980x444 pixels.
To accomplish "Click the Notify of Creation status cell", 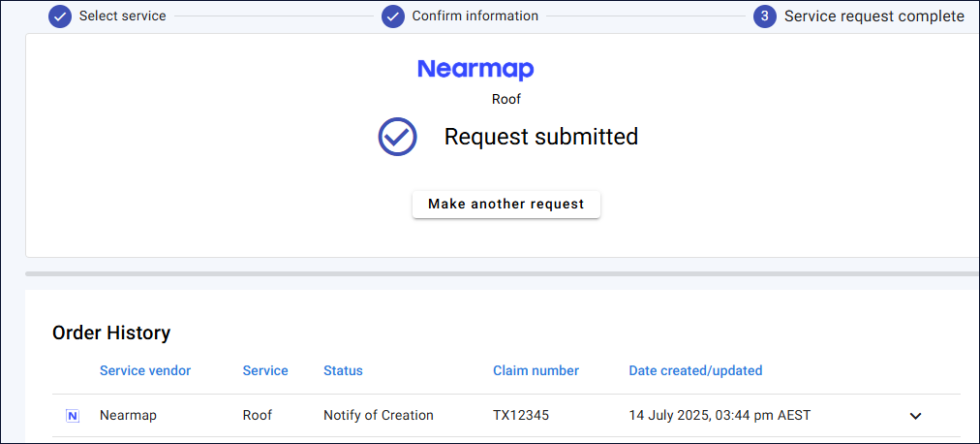I will pos(379,415).
